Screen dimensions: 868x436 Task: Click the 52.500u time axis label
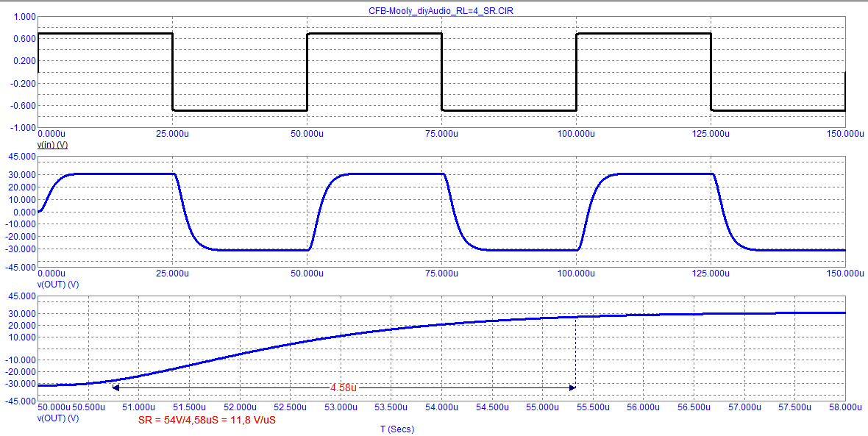click(x=290, y=408)
